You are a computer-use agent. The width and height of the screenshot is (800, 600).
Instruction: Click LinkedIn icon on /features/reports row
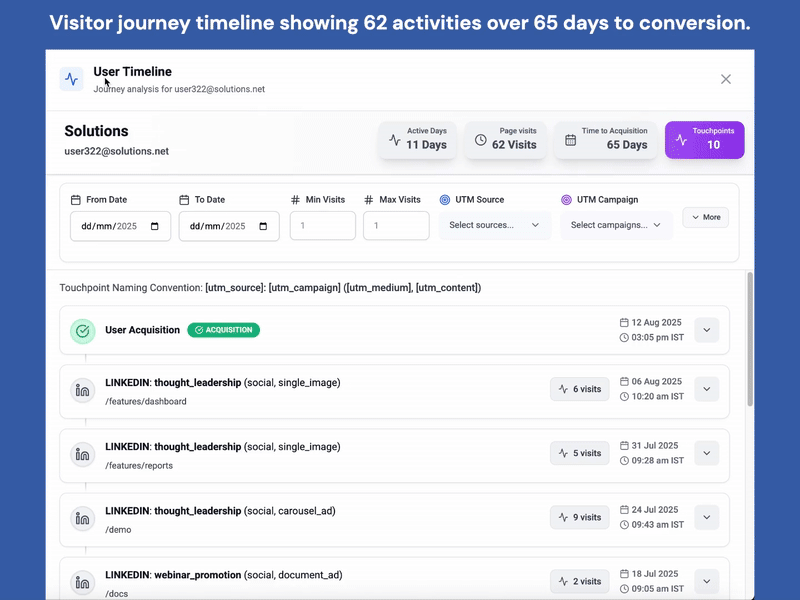(x=83, y=454)
